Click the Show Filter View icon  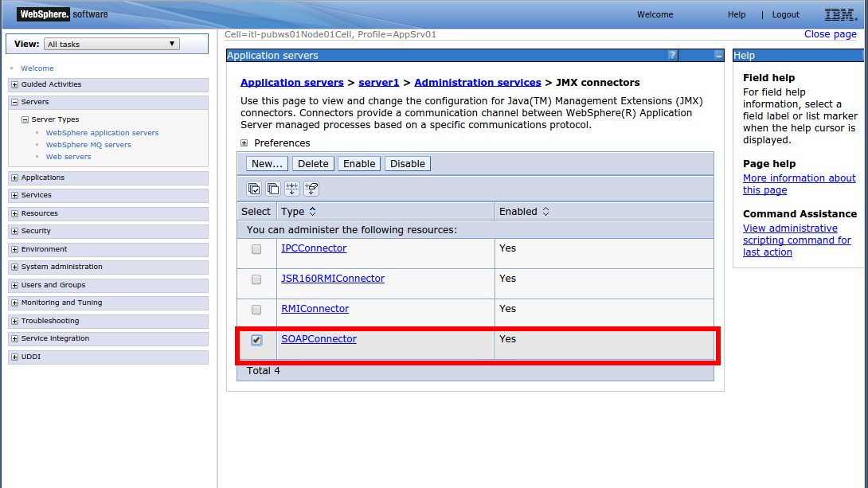click(x=291, y=189)
